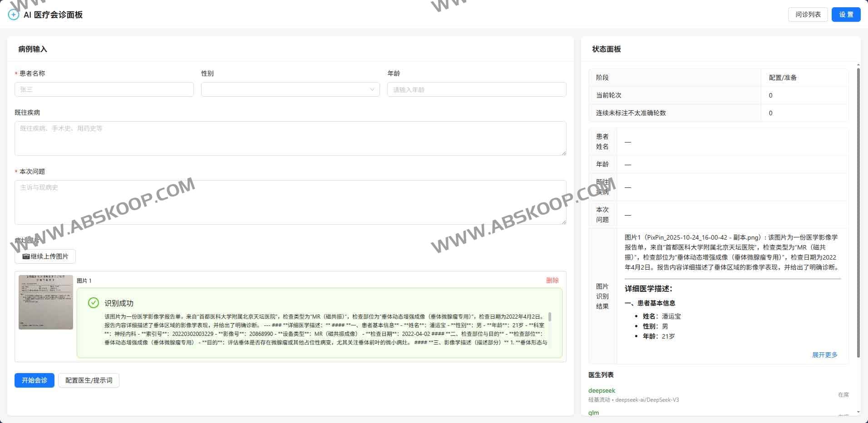Screen dimensions: 868x423
Task: Open the 问诊列表 consultation list
Action: point(808,14)
